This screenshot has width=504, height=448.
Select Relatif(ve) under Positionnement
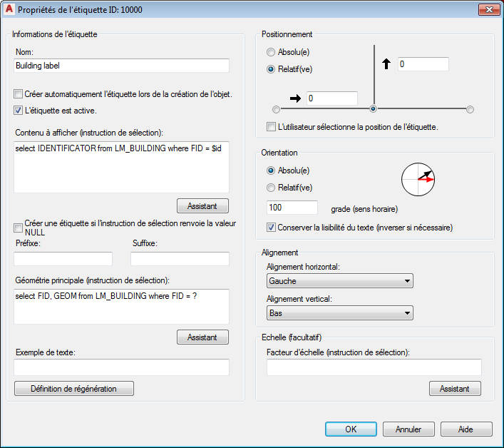[271, 69]
